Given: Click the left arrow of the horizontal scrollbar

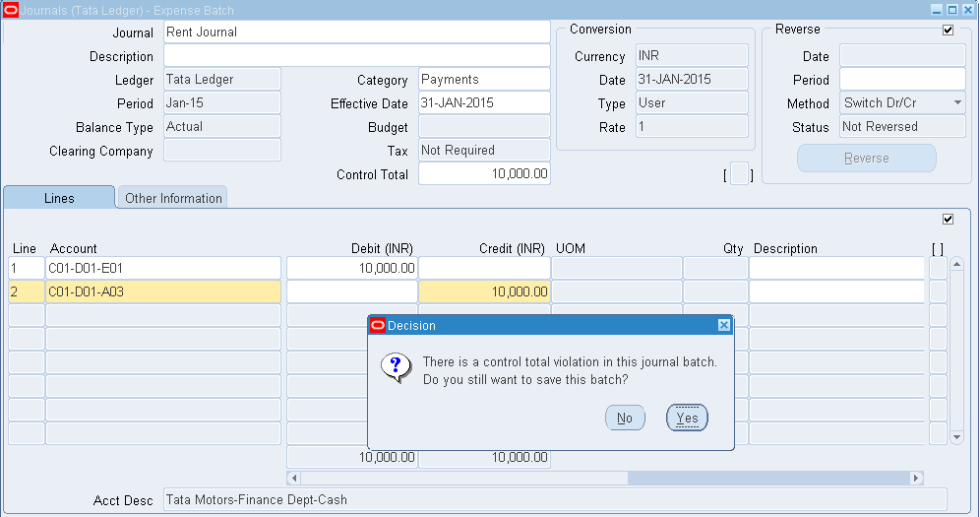Looking at the screenshot, I should point(292,478).
